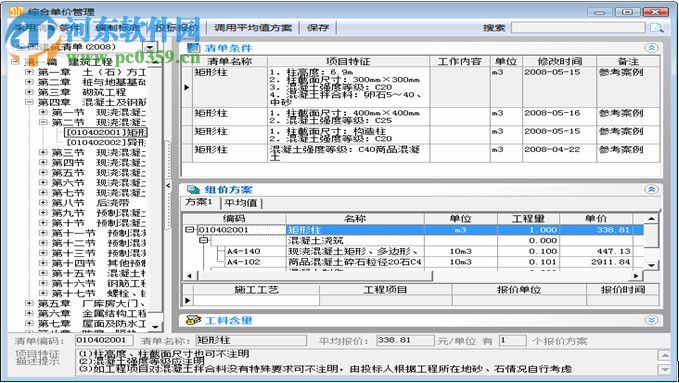
Task: Click the 报价方案 count field showing 1
Action: [513, 341]
